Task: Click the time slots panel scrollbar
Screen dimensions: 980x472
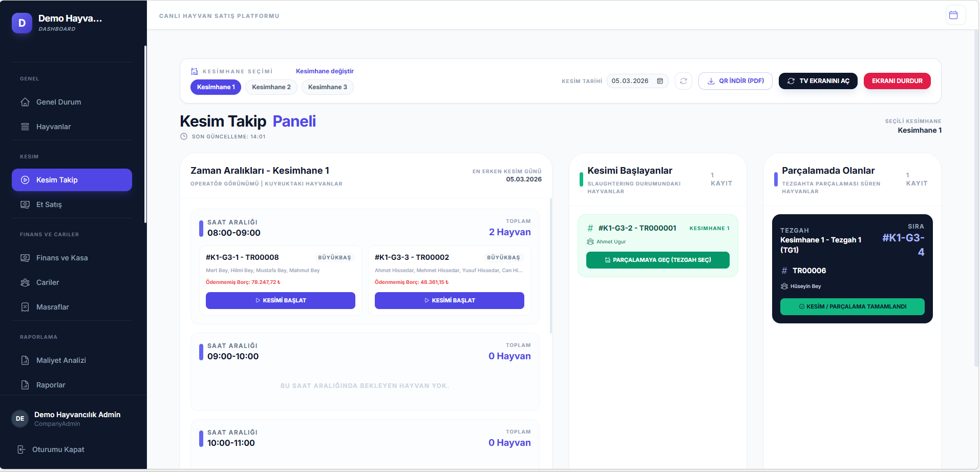Action: [x=551, y=266]
